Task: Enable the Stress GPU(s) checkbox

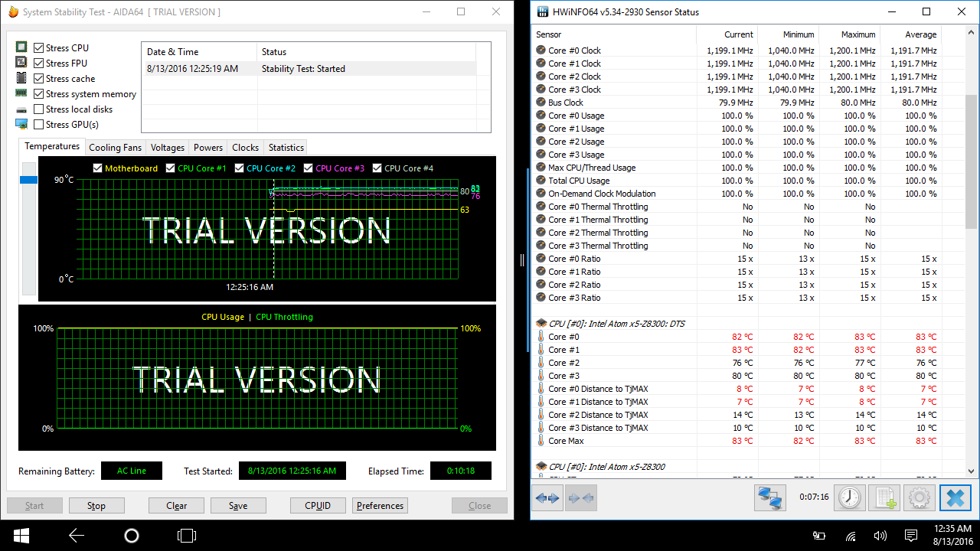Action: click(39, 124)
